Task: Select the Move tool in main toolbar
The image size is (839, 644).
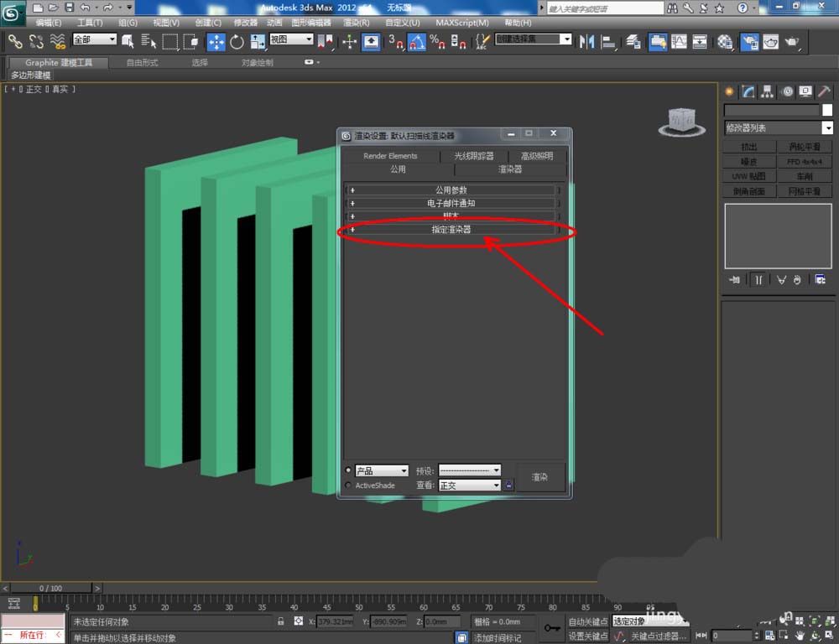Action: coord(216,41)
